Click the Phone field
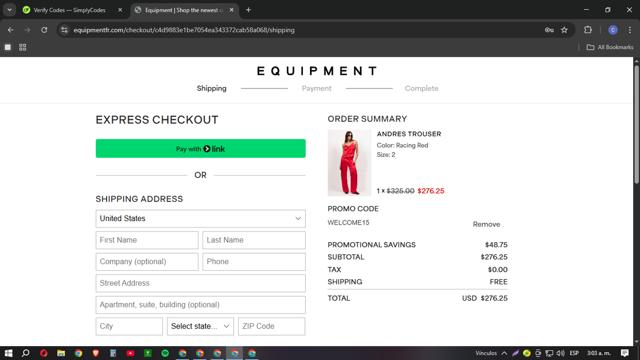 (254, 262)
